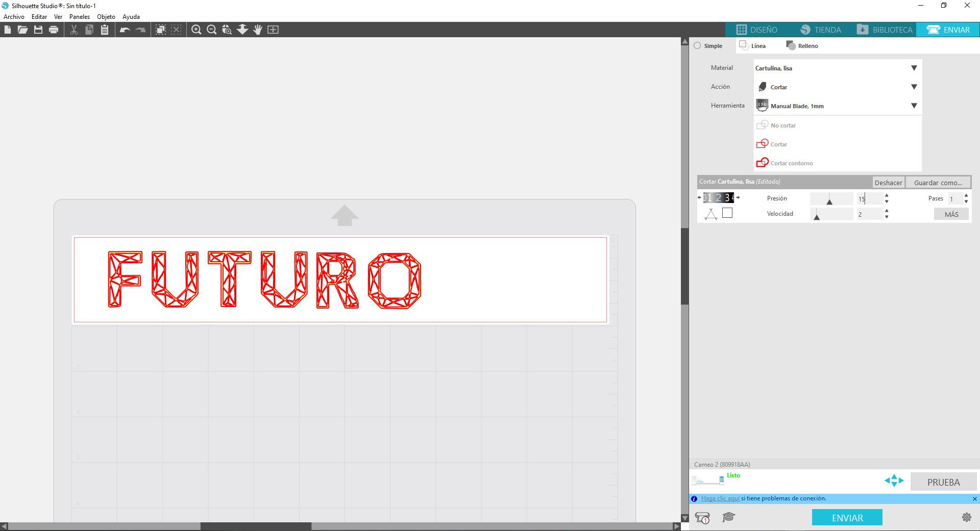Viewport: 980px width, 531px height.
Task: Open tutorials via the graduation cap icon
Action: click(728, 517)
